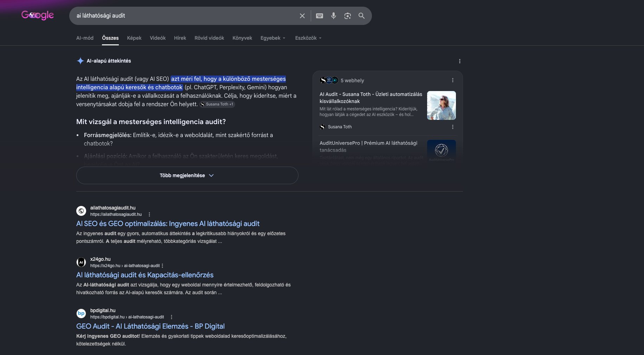
Task: Click the Susana Toth source favicon in card
Action: pyautogui.click(x=322, y=127)
